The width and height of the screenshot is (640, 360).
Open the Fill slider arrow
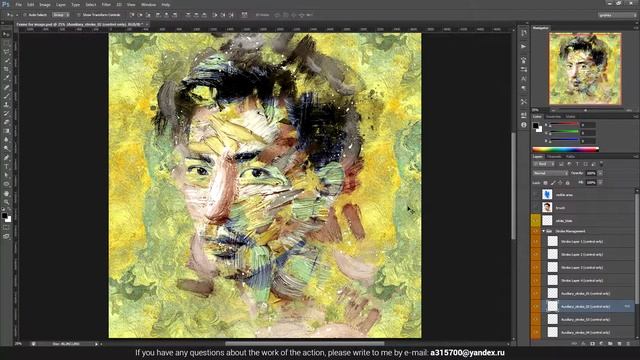[600, 182]
